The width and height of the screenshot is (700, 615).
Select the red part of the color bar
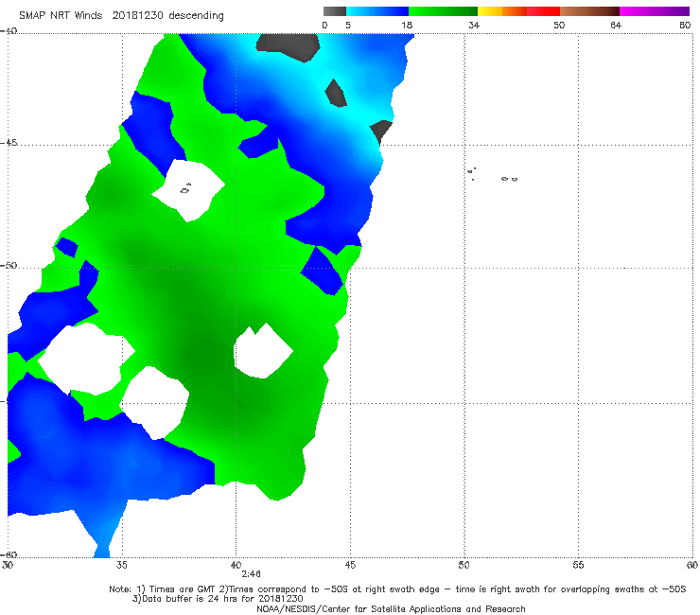543,11
